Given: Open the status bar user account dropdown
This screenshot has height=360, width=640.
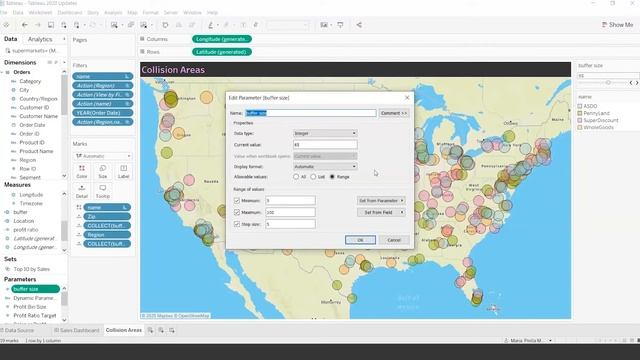Looking at the screenshot, I should 550,340.
